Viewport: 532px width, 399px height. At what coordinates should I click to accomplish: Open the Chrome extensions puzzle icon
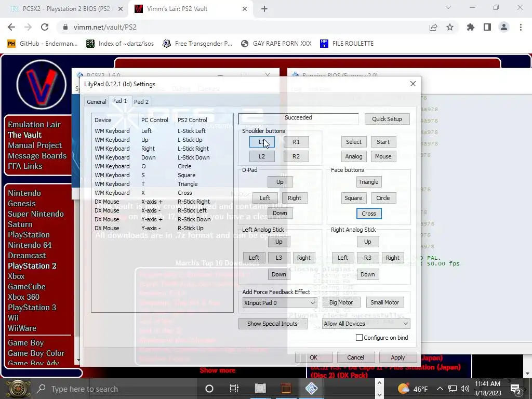coord(471,27)
